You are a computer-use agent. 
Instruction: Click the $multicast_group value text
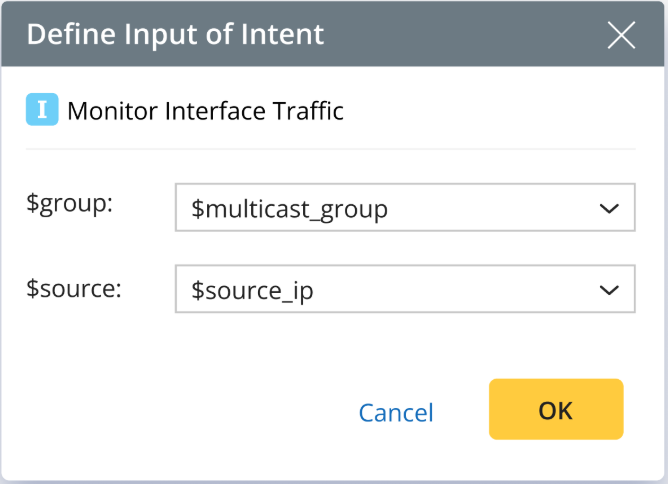[x=289, y=209]
